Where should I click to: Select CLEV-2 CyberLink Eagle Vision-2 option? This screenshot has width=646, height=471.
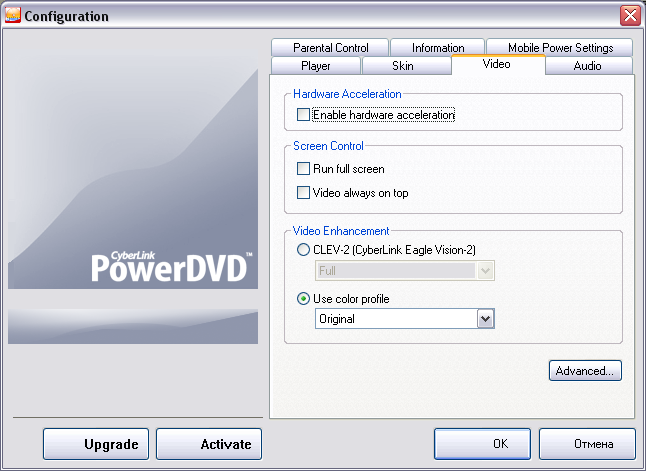pyautogui.click(x=303, y=250)
